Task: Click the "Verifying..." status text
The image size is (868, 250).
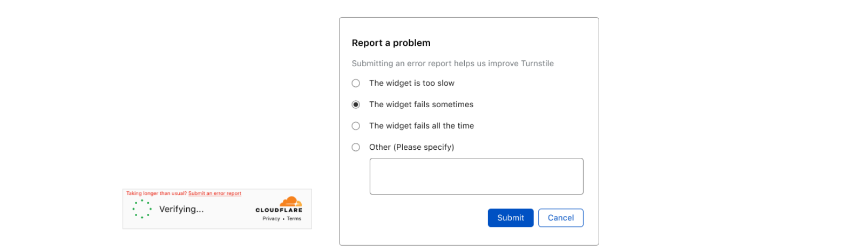Action: [x=181, y=209]
